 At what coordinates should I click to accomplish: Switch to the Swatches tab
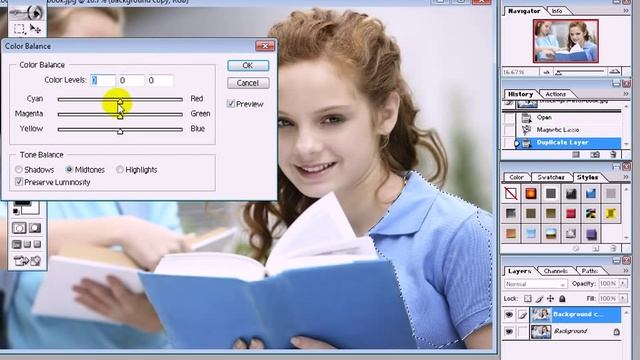(551, 177)
